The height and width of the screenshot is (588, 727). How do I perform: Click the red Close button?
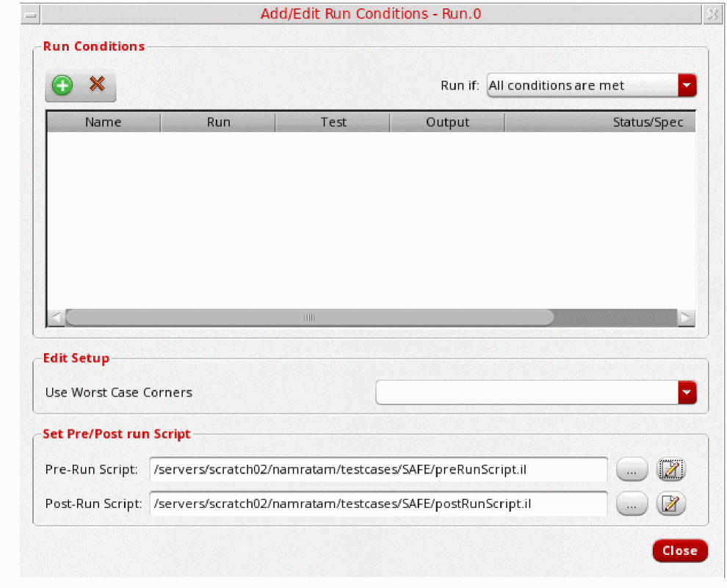pos(680,551)
